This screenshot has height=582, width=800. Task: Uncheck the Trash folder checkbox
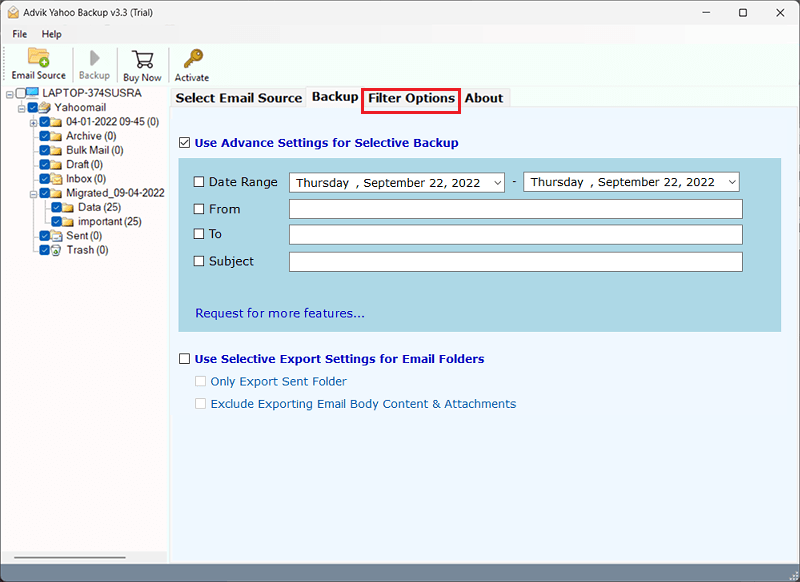[44, 250]
